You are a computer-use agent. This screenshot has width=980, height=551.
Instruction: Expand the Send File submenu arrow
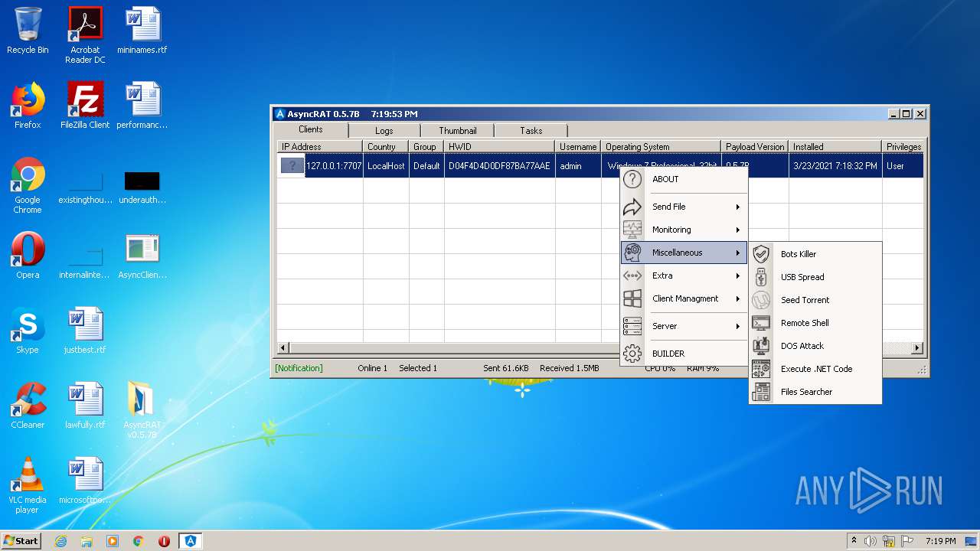click(x=738, y=207)
